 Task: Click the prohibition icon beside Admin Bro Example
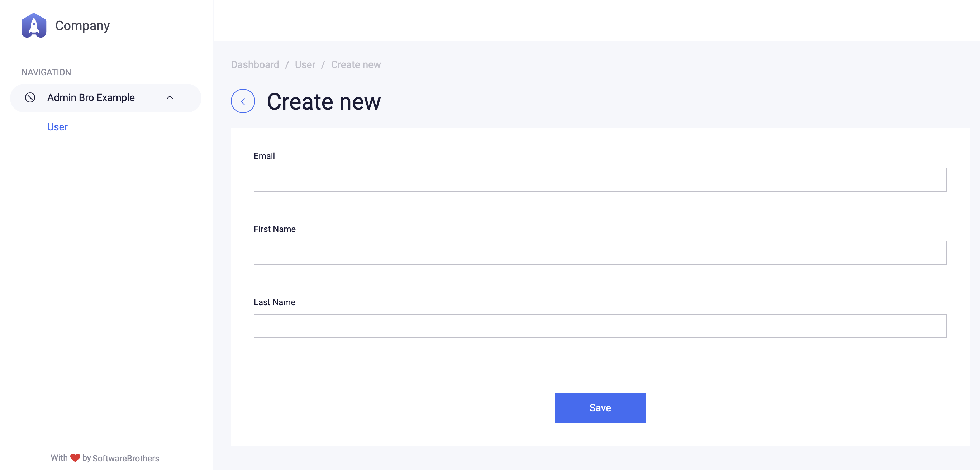(31, 98)
